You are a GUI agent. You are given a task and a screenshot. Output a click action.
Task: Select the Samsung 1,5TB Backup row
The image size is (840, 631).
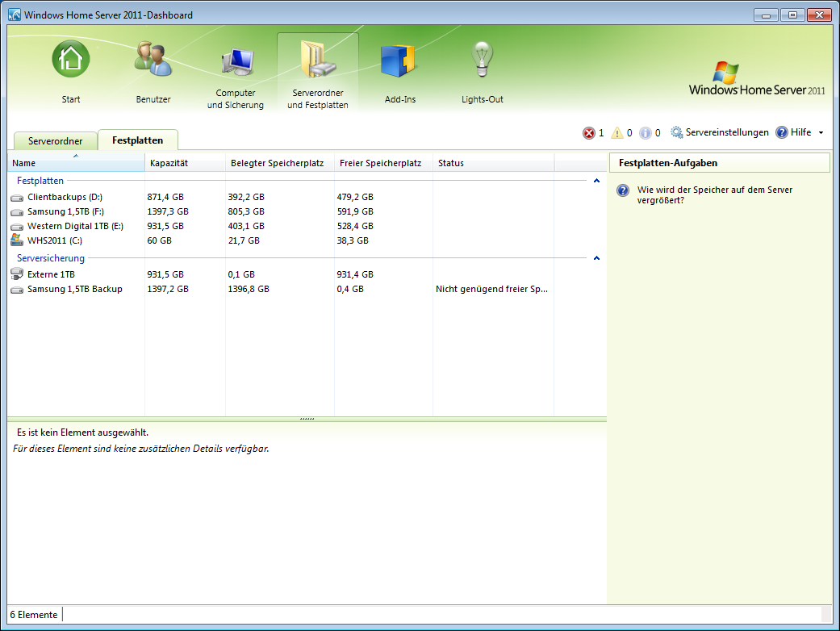pyautogui.click(x=307, y=289)
